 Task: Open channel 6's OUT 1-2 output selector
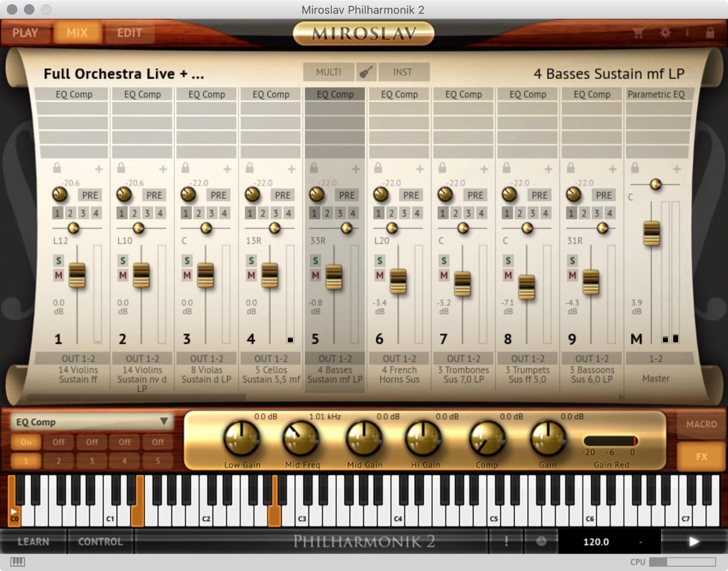click(399, 358)
